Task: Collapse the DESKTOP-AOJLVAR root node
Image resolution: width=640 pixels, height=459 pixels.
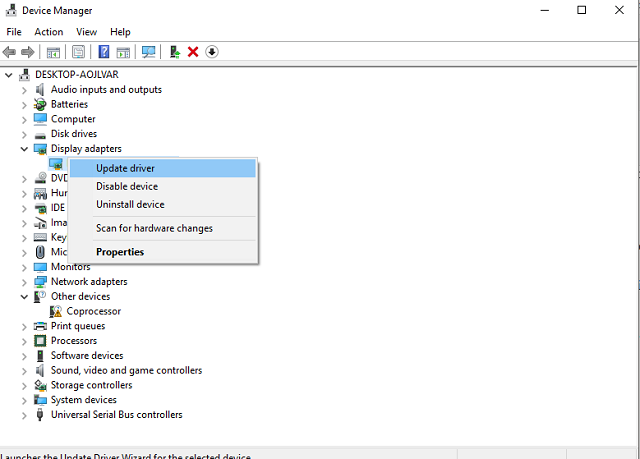Action: point(9,75)
